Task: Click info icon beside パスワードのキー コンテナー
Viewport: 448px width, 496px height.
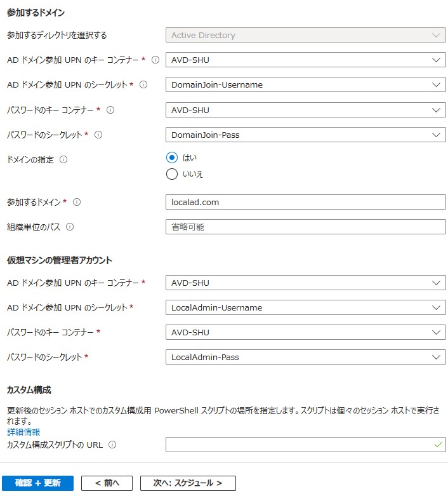Action: (110, 110)
